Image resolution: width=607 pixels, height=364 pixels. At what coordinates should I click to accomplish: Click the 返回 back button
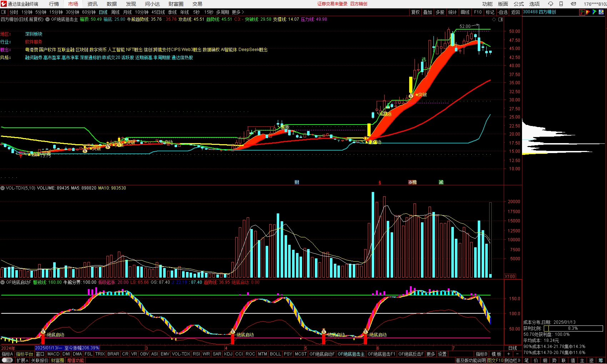515,12
